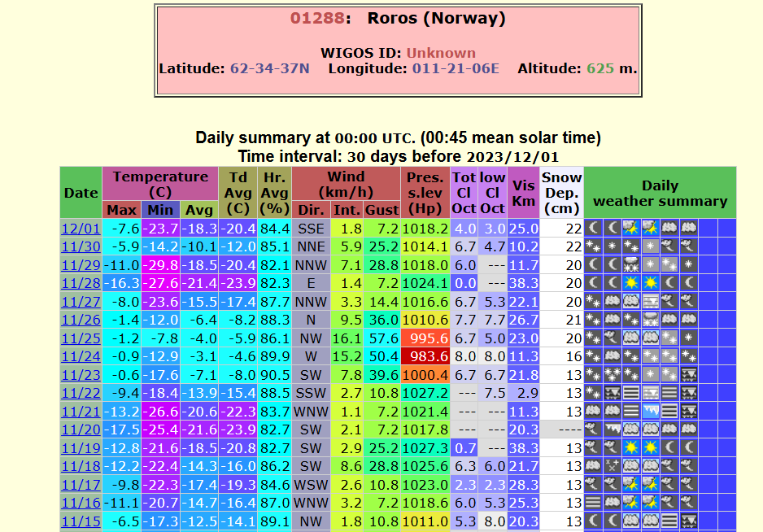
Task: Open the 11/24 date link
Action: pos(81,357)
